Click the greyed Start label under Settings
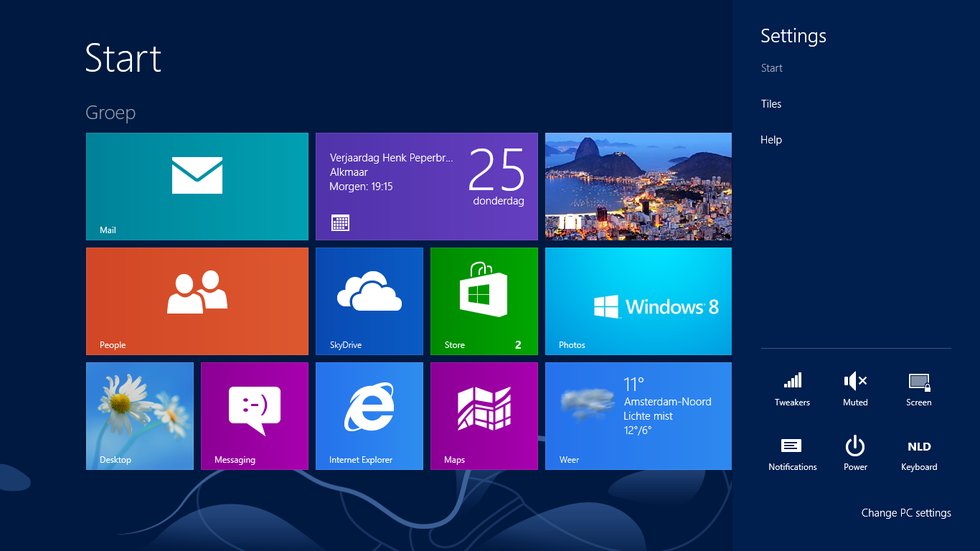 point(772,68)
